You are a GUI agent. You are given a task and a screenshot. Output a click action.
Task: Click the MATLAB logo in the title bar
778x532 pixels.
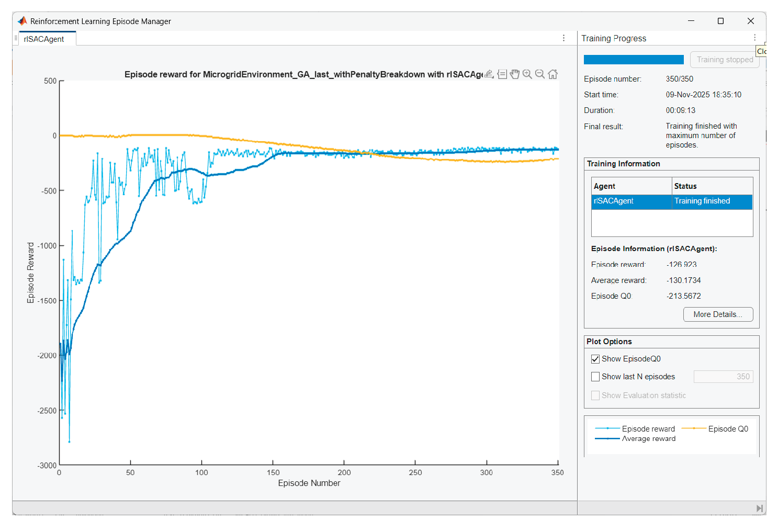22,21
